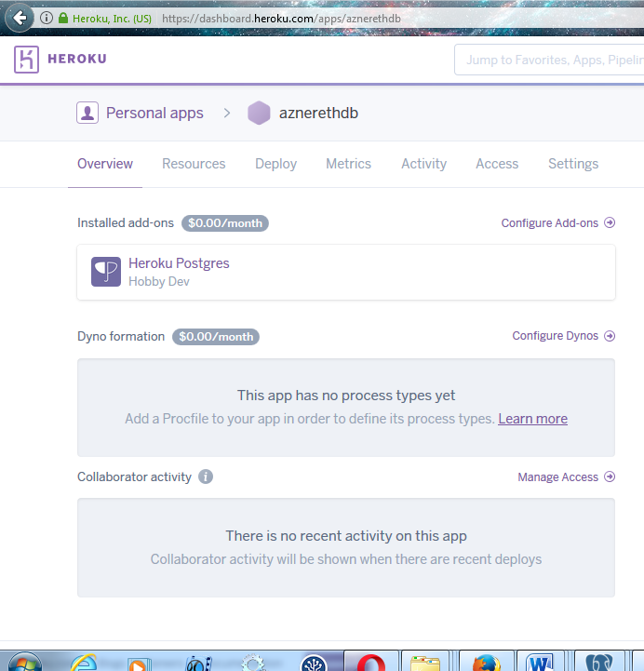Open pgAdmin elephant icon in taskbar
The height and width of the screenshot is (671, 644).
click(599, 663)
